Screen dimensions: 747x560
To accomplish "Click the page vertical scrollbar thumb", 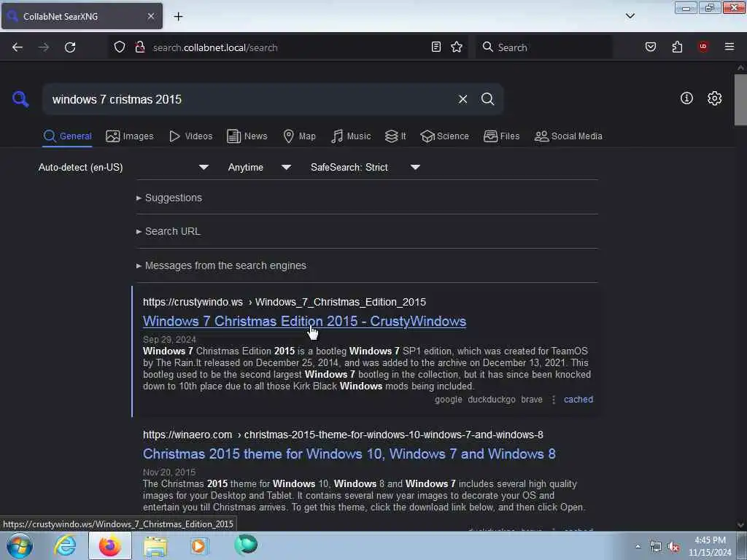I will point(740,99).
